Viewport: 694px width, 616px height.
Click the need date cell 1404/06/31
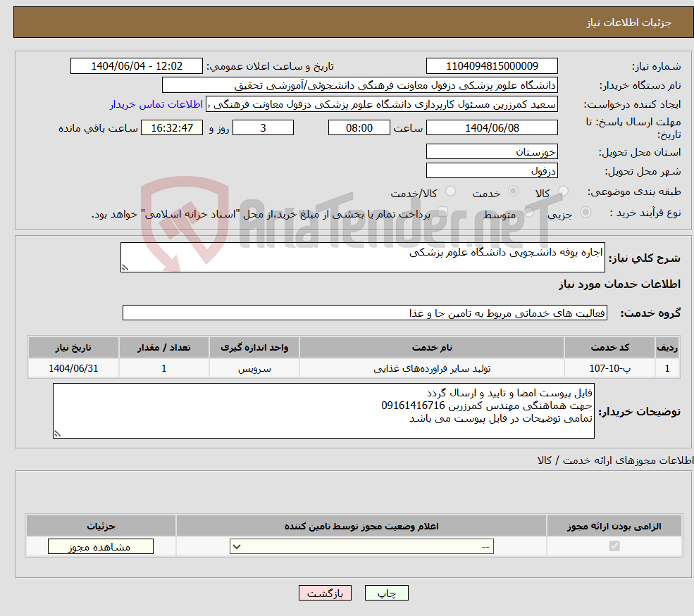(x=73, y=368)
